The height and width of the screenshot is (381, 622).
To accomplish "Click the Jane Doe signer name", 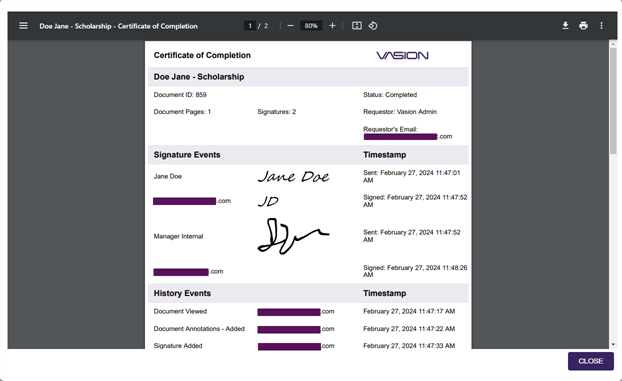I will [x=168, y=177].
